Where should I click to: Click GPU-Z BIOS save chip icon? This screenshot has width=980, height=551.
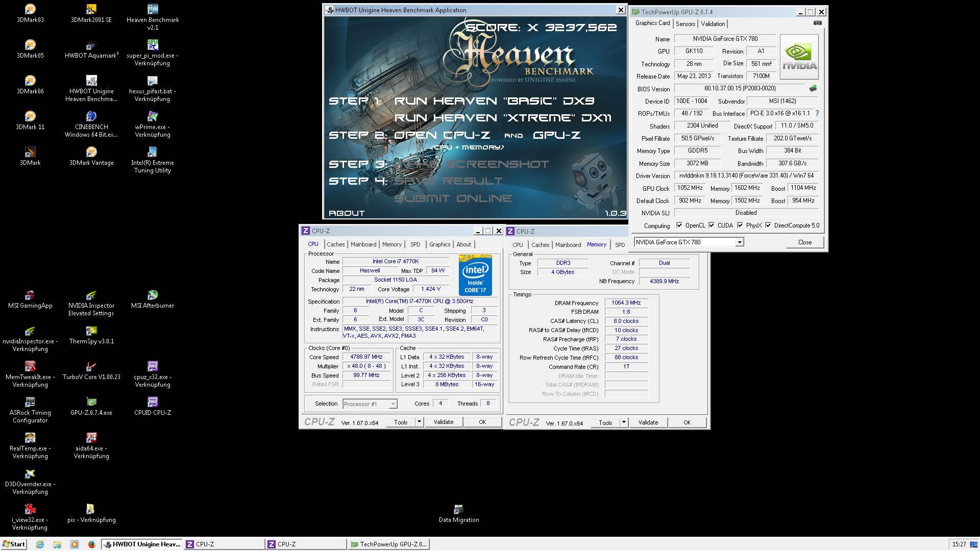tap(813, 88)
